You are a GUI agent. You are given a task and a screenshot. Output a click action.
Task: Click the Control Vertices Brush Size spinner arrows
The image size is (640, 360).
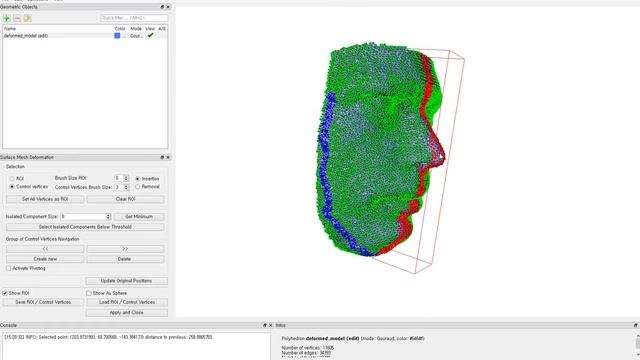coord(126,187)
